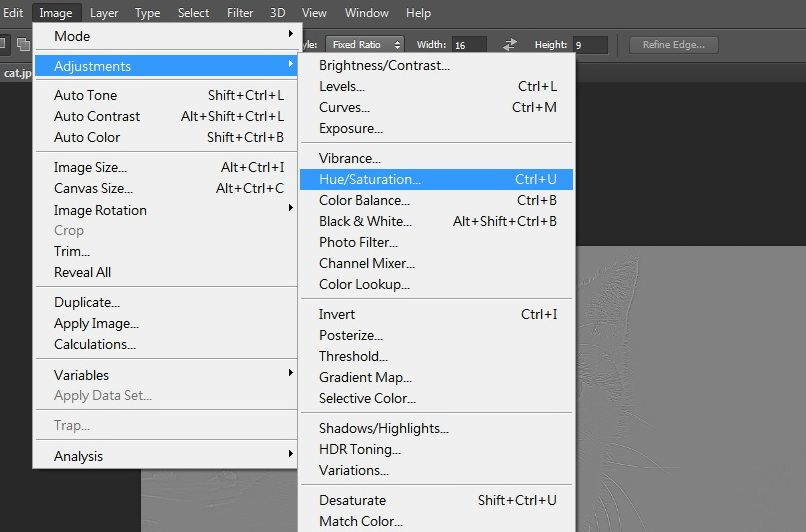Open the 3D menu

278,13
